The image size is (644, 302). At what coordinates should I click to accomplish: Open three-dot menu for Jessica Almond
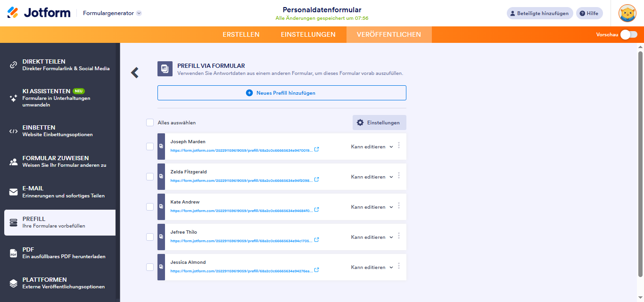[x=399, y=266]
